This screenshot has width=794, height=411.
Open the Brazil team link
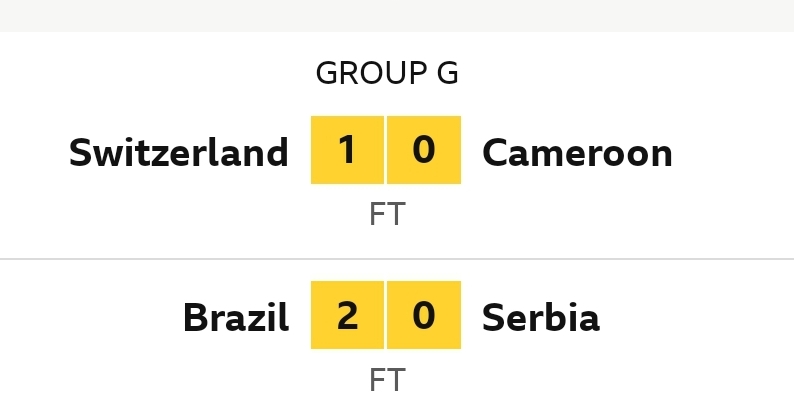235,318
